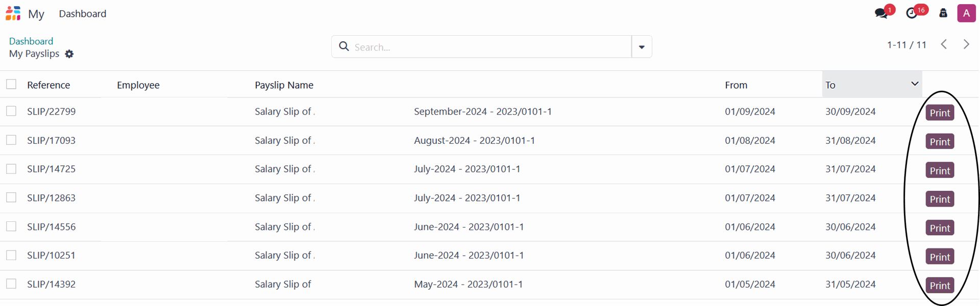Open the Dashboard top menu item
The image size is (980, 306).
[x=83, y=14]
